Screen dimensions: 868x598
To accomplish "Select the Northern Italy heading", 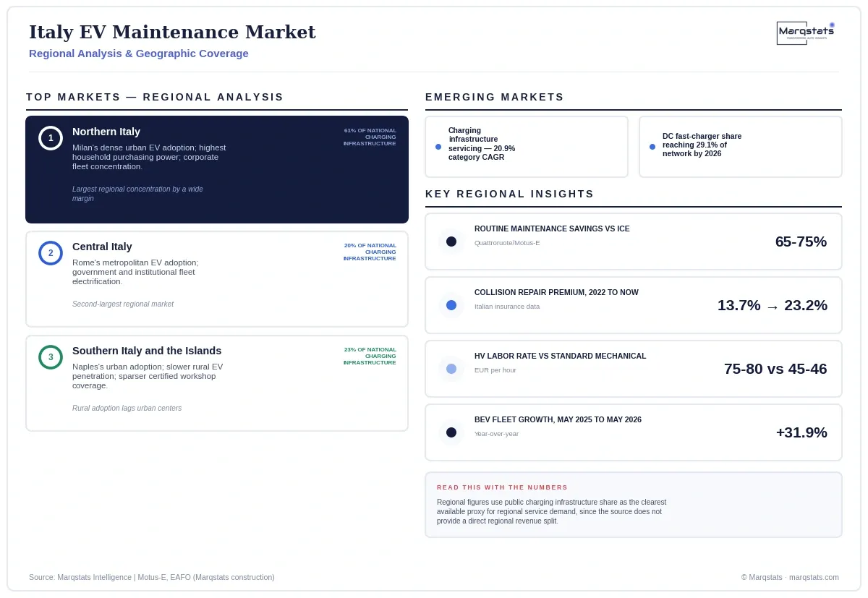I will pos(106,132).
